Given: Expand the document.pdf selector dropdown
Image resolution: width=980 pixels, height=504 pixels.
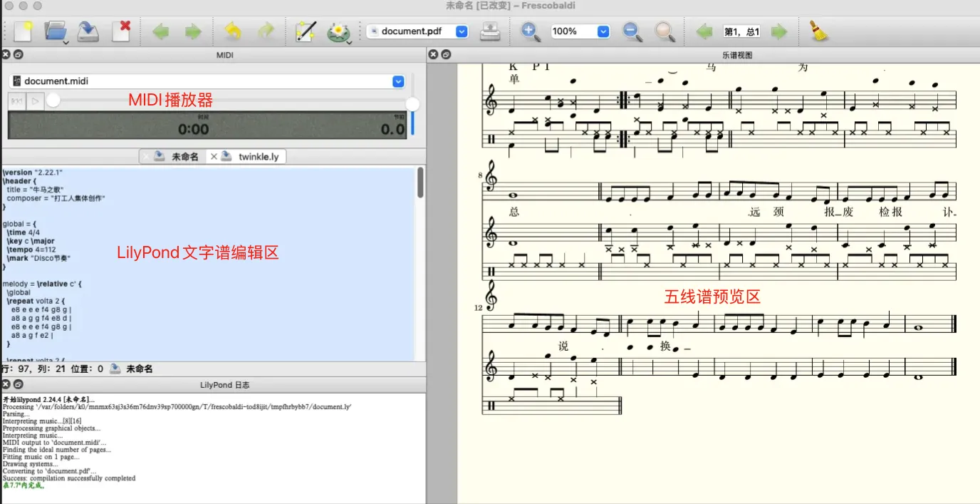Looking at the screenshot, I should 461,31.
